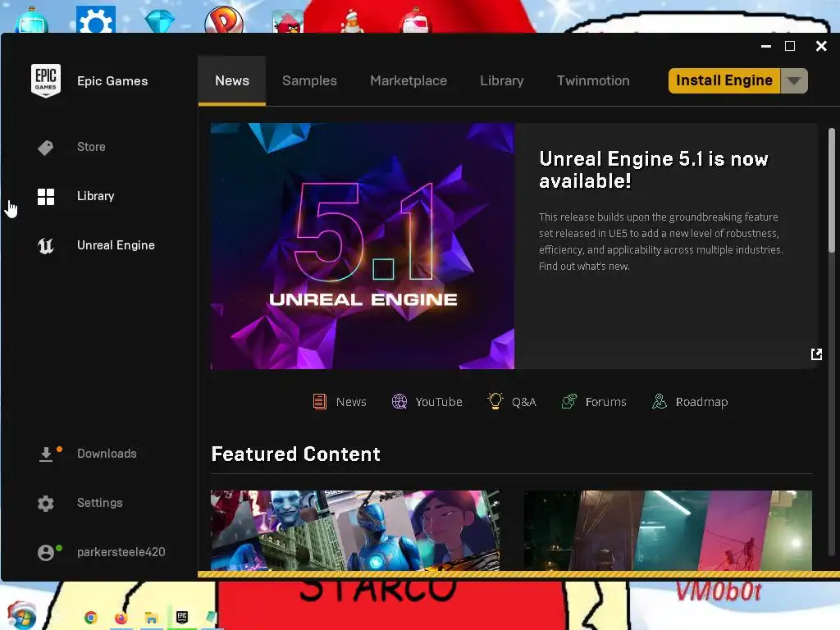The width and height of the screenshot is (840, 630).
Task: Click the Roadmap icon
Action: coord(659,401)
